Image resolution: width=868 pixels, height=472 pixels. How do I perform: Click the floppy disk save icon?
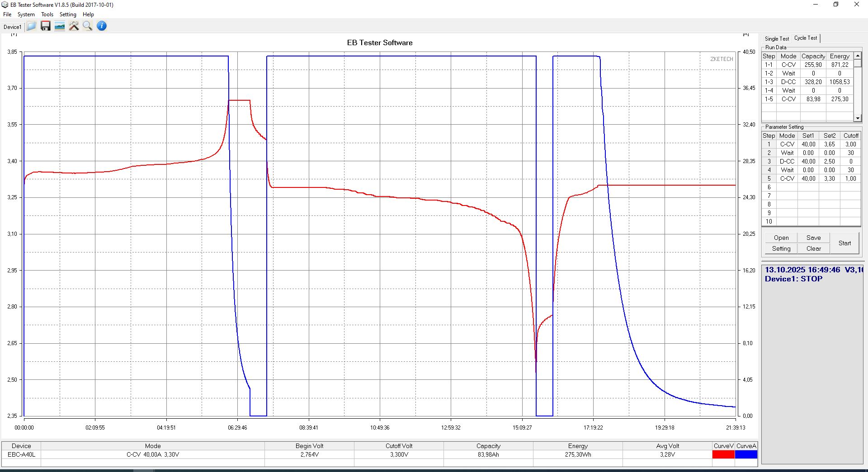click(x=45, y=26)
